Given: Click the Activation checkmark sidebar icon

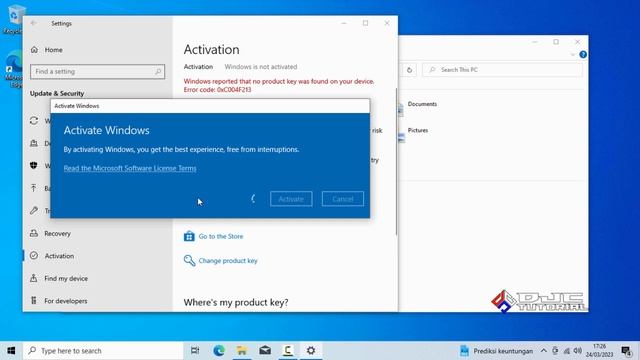Looking at the screenshot, I should point(34,256).
